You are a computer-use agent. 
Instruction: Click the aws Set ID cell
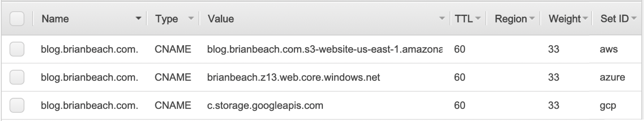609,49
